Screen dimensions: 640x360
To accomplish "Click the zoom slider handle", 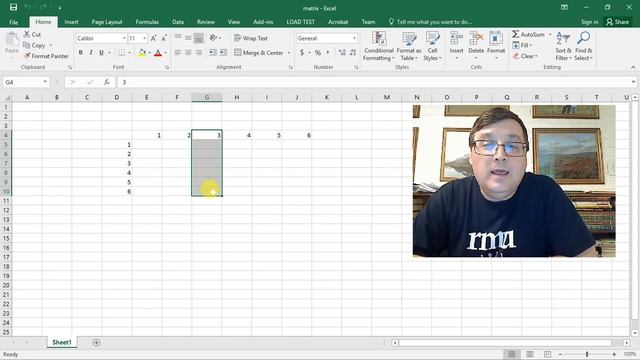I will coord(587,354).
